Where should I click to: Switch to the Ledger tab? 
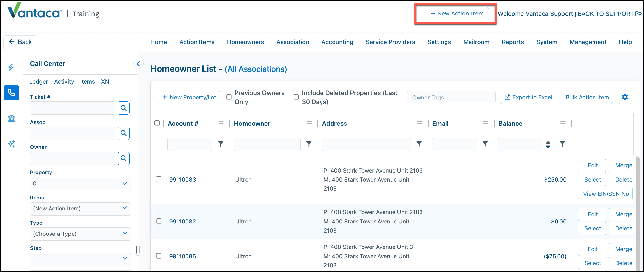pos(38,82)
